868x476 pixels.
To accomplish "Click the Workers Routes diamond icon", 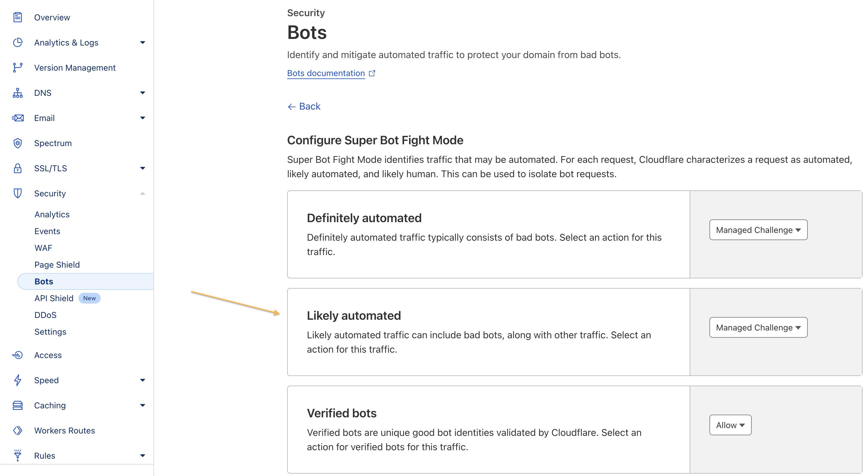I will [x=17, y=430].
